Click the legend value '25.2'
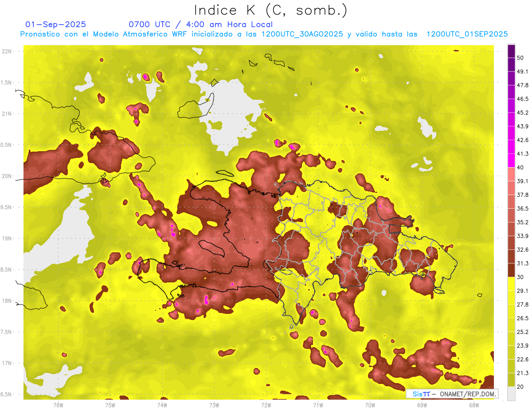Screen dimensions: 532x411 (523, 332)
